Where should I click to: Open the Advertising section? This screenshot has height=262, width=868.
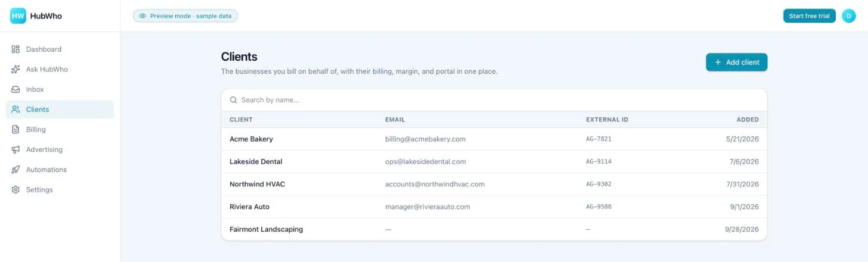60,149
